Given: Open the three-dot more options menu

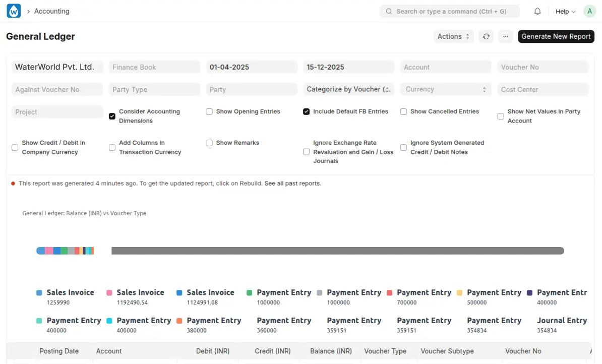Looking at the screenshot, I should [506, 36].
